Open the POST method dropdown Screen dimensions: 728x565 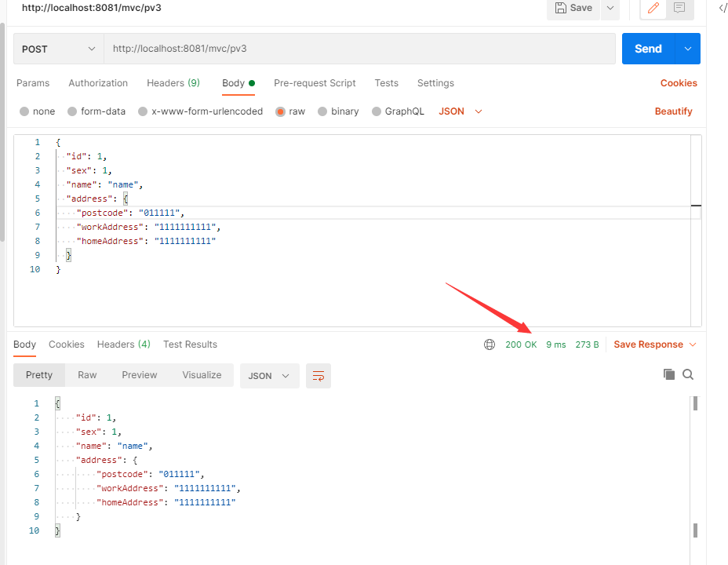pyautogui.click(x=59, y=49)
